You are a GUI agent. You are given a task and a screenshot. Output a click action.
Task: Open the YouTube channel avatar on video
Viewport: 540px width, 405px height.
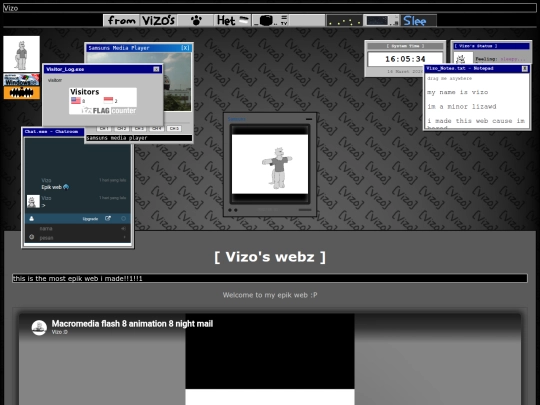[39, 328]
